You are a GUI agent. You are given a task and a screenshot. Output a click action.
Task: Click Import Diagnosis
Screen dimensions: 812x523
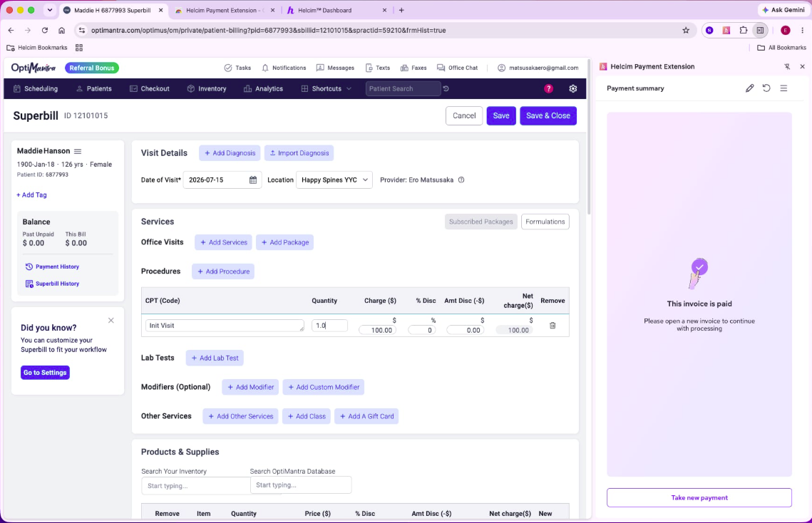tap(299, 152)
